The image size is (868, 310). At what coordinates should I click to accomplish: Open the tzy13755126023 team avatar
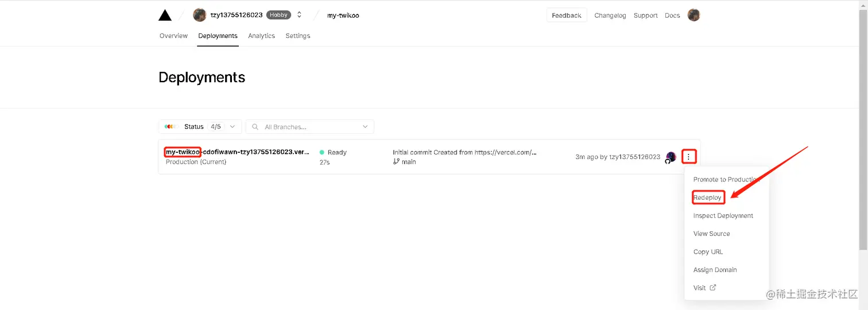tap(200, 15)
